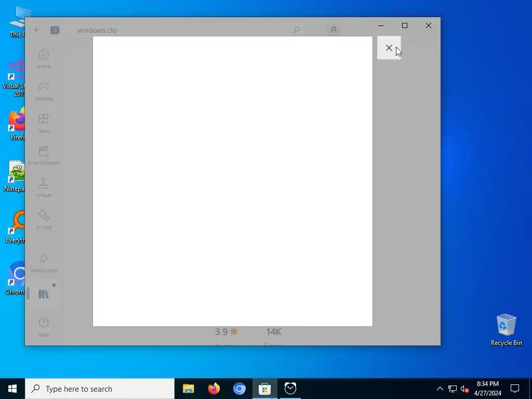
Task: Open Home in the Store sidebar
Action: tap(44, 59)
